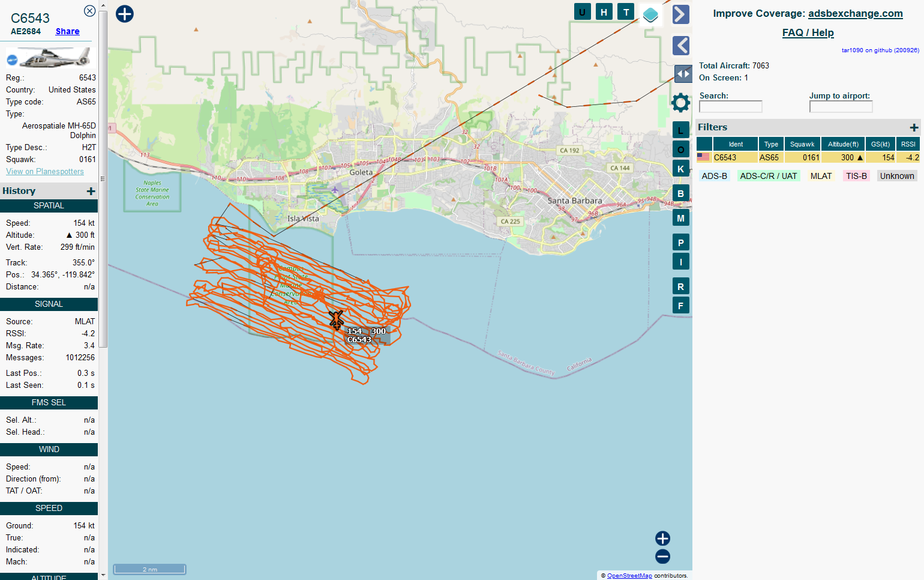This screenshot has width=924, height=580.
Task: Toggle the T map button
Action: point(626,12)
